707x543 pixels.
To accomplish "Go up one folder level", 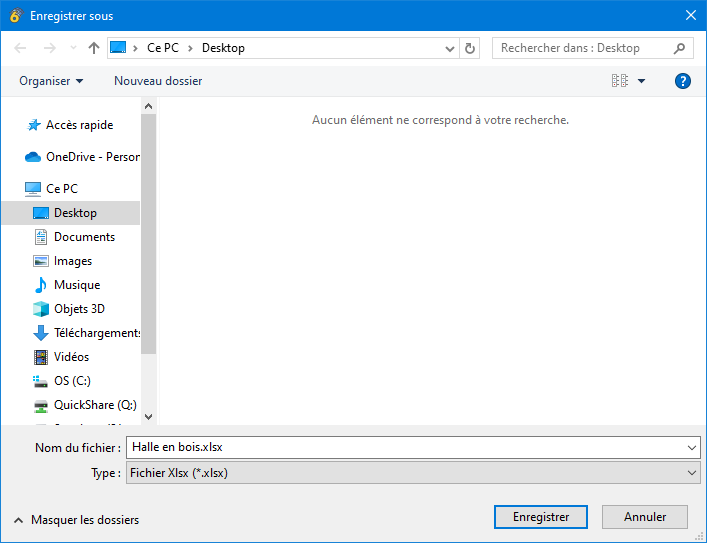I will 94,48.
